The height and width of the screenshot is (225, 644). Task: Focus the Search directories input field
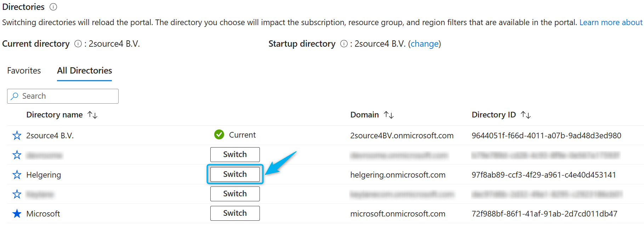pyautogui.click(x=63, y=96)
